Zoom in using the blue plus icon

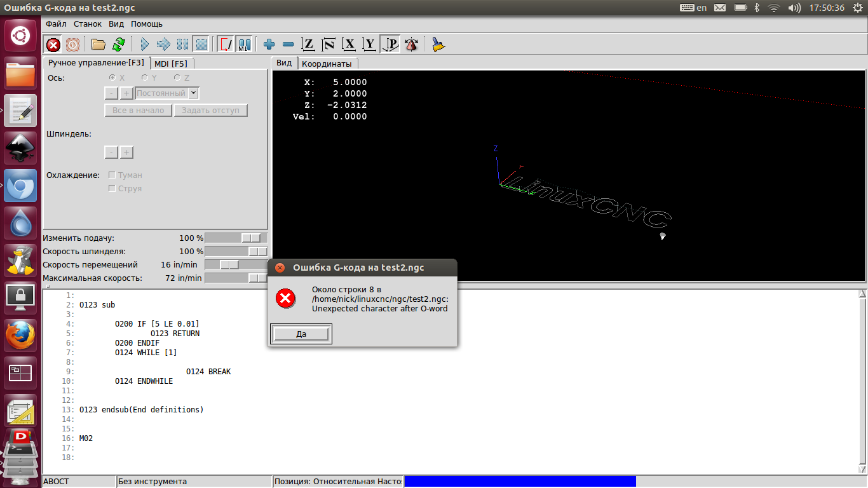click(269, 44)
